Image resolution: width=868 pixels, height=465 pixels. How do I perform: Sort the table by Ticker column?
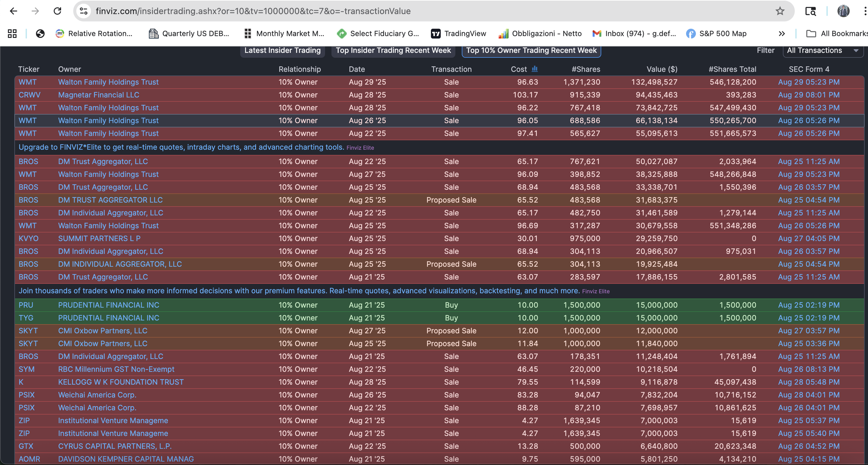point(29,69)
